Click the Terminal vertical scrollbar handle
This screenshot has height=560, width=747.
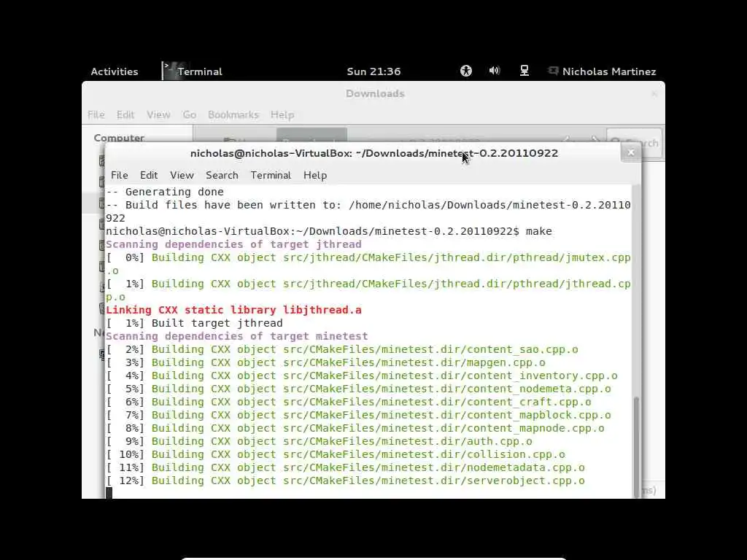[x=636, y=447]
